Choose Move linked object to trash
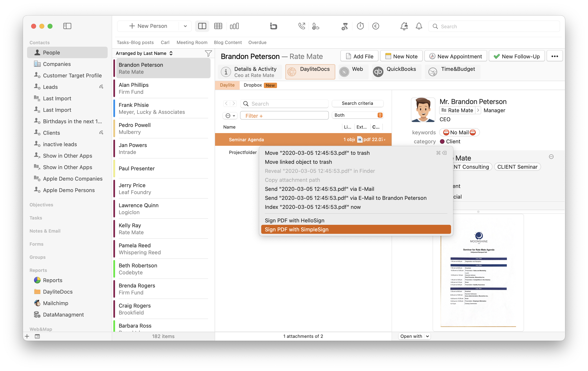The width and height of the screenshot is (588, 371). [356, 162]
